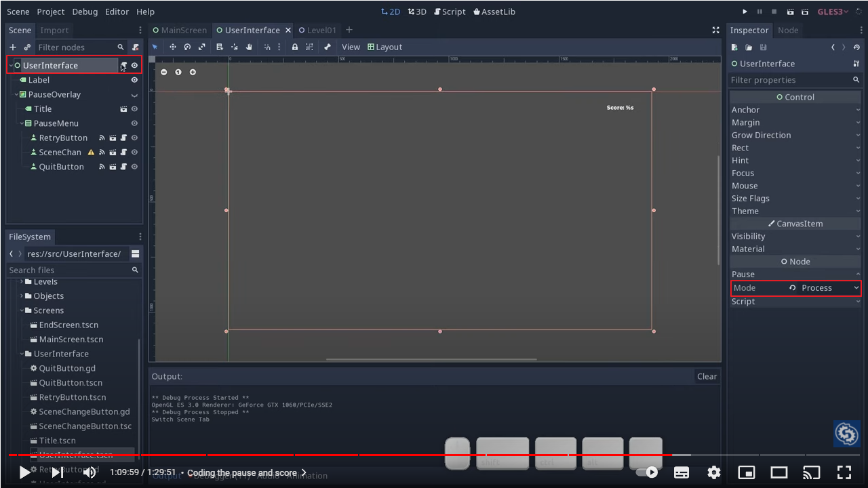Switch to the Level01 scene tab
This screenshot has height=488, width=868.
[318, 30]
